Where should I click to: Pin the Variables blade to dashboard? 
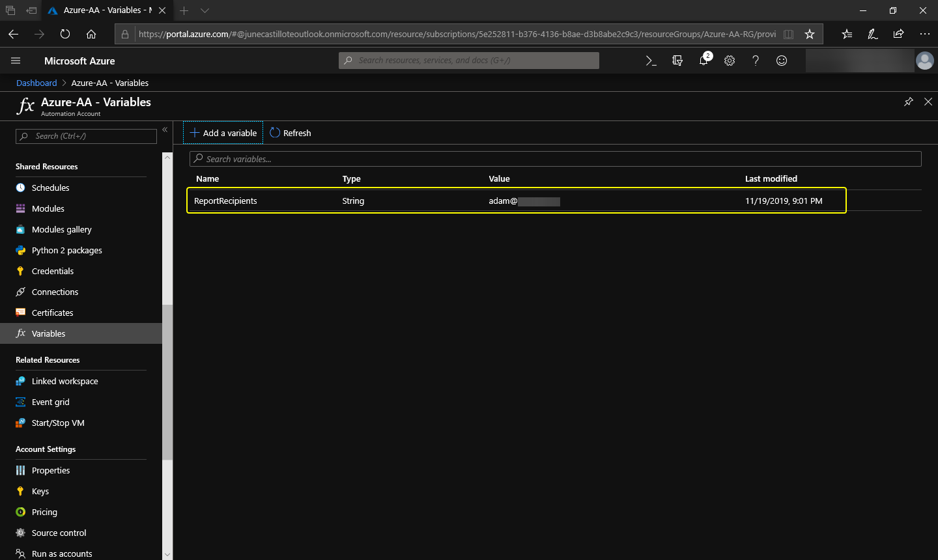click(x=909, y=102)
